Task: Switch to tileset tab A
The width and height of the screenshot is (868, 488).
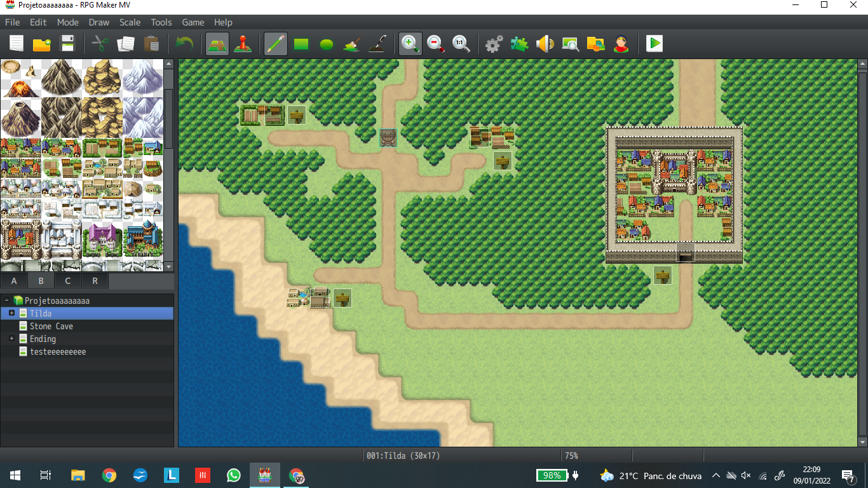Action: (14, 281)
